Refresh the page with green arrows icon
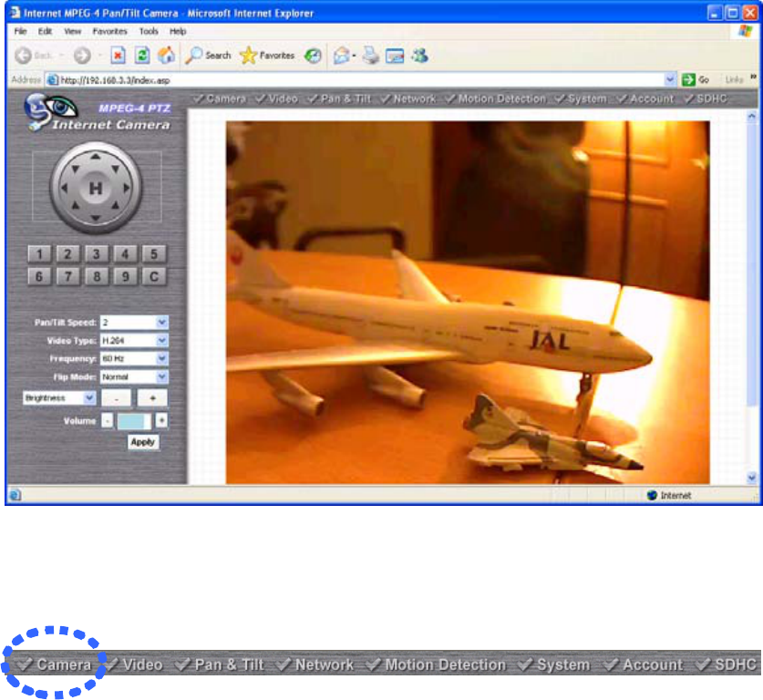Screen dimensions: 763x700 point(141,56)
